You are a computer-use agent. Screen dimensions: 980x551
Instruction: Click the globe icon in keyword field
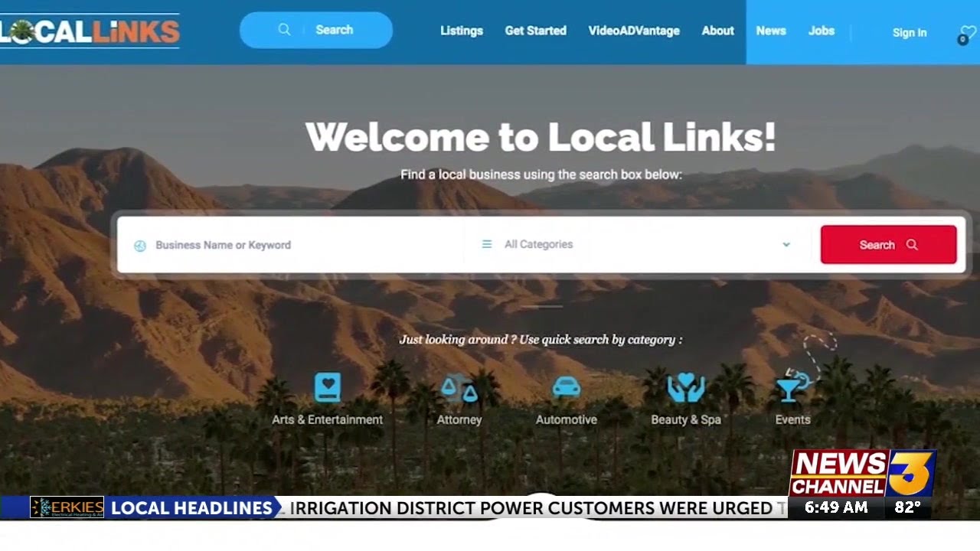139,246
